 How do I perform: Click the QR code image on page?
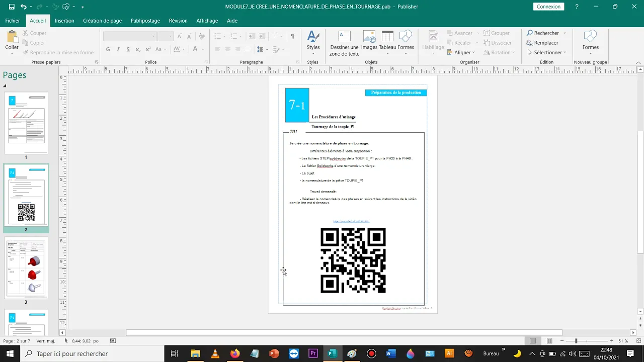[x=353, y=260]
